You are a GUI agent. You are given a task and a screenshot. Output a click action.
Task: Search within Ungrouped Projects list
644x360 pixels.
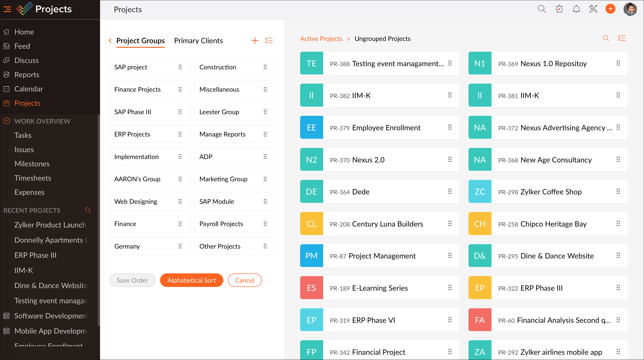click(606, 38)
